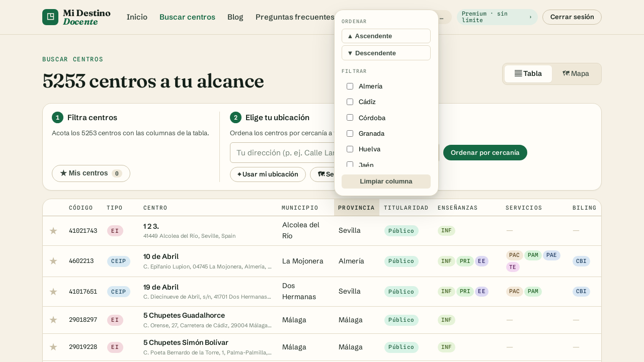Open Mis centros favorites button

[91, 173]
